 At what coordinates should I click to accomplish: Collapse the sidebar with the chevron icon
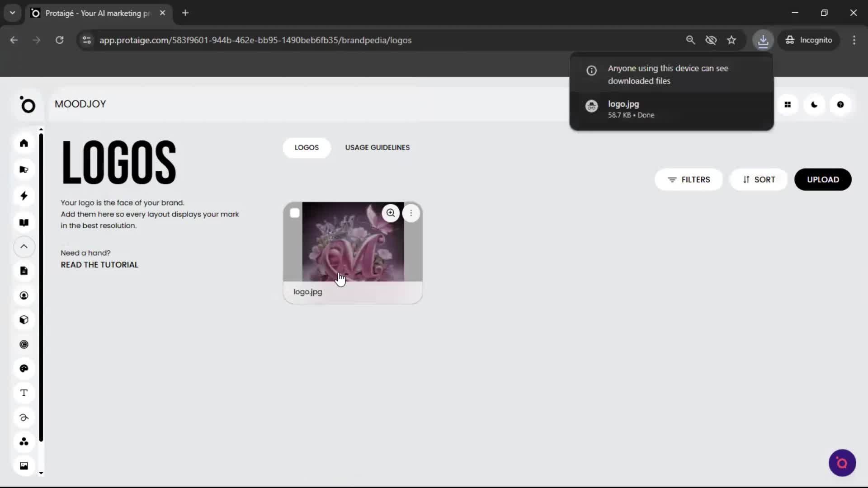[x=24, y=247]
